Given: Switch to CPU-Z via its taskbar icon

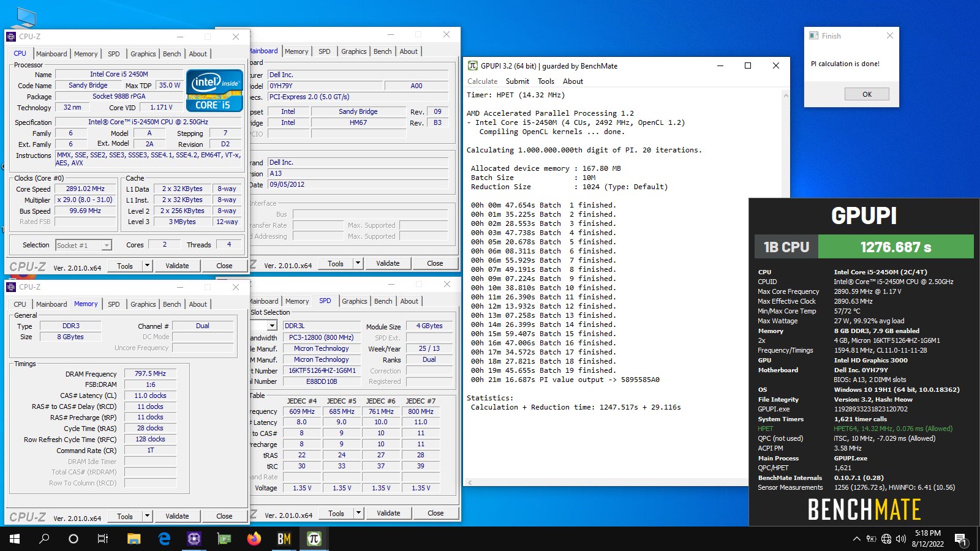Looking at the screenshot, I should click(x=194, y=539).
